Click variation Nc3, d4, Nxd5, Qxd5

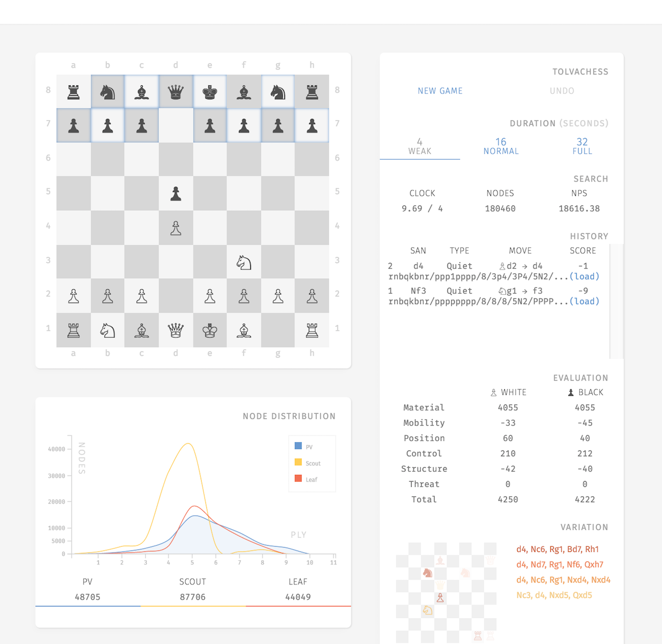tap(554, 595)
